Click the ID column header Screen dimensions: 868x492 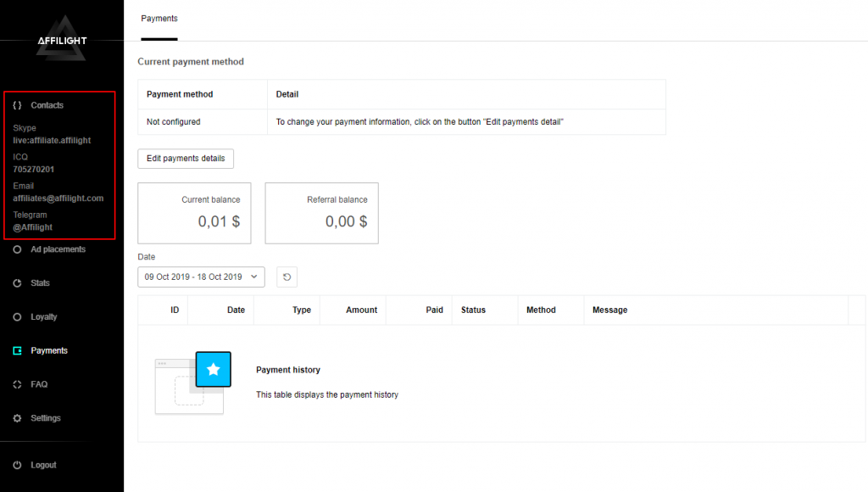click(x=175, y=310)
